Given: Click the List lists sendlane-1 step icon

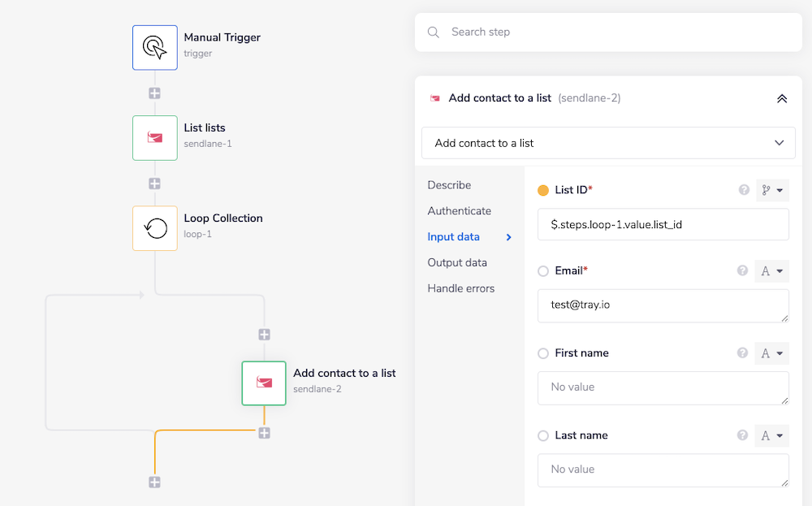Looking at the screenshot, I should coord(154,137).
